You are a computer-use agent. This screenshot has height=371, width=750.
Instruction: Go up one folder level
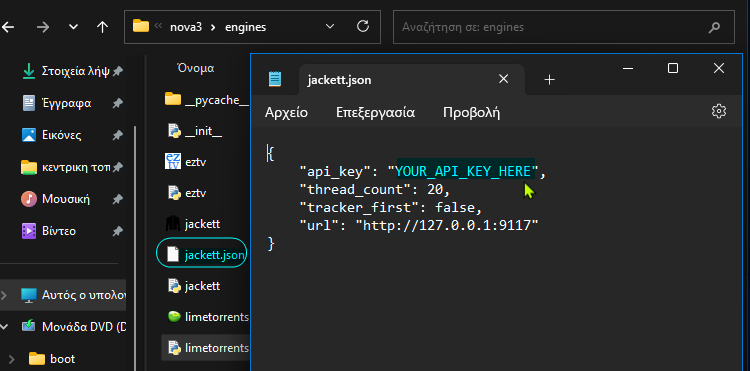pos(102,27)
